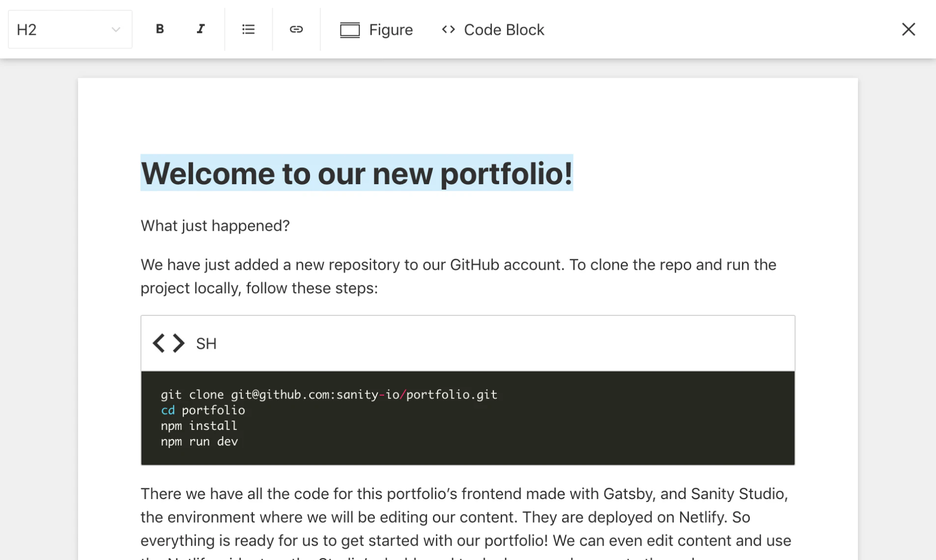Toggle italic formatting
This screenshot has height=560, width=936.
pyautogui.click(x=200, y=29)
